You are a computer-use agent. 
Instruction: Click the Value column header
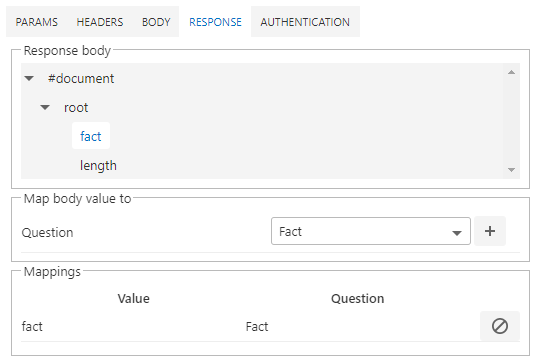tap(134, 298)
